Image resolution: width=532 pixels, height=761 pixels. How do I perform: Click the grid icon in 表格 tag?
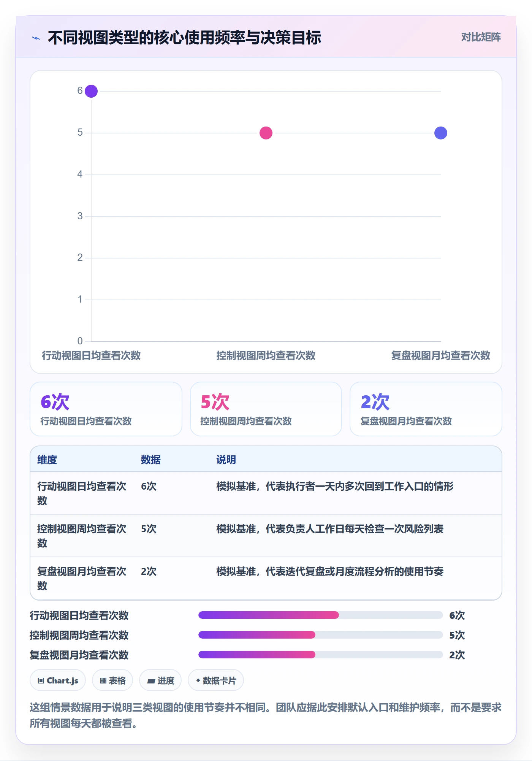[103, 680]
